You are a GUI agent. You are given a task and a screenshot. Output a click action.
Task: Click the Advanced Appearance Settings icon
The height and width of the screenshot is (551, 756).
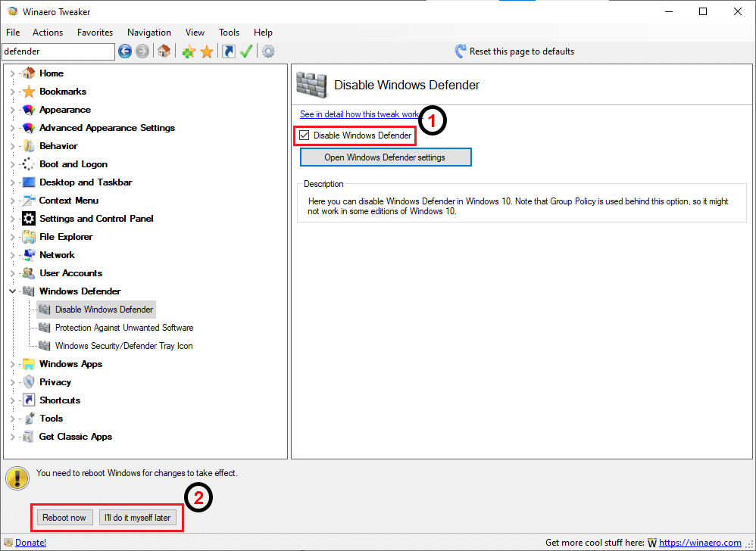(29, 128)
